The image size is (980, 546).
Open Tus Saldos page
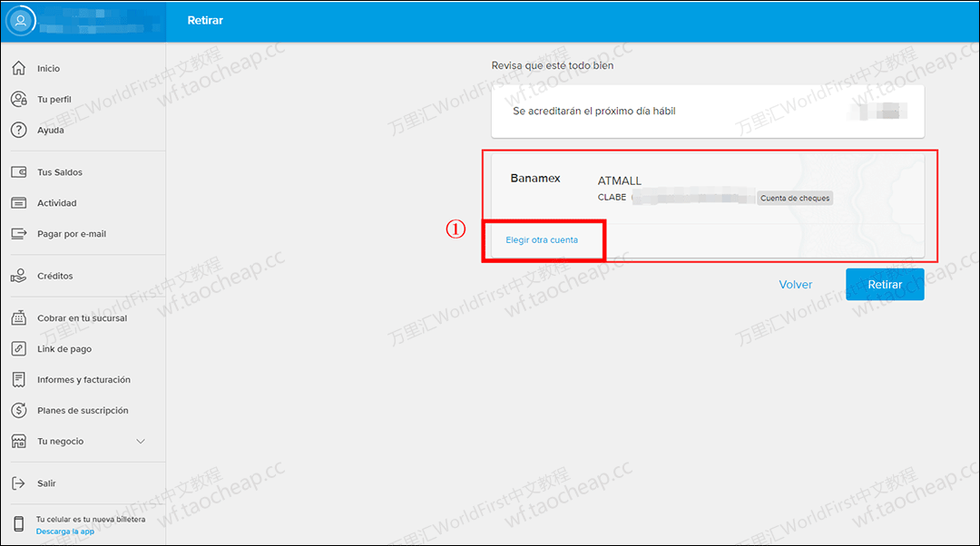(59, 172)
